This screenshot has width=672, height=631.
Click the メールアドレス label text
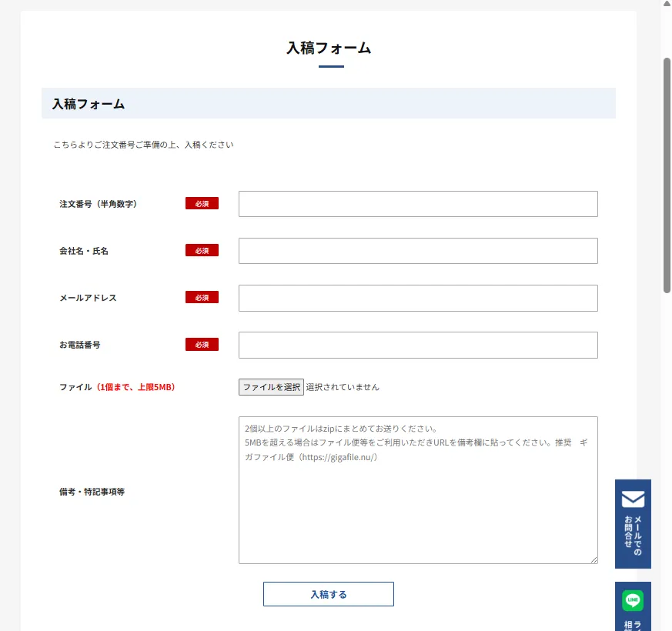click(x=88, y=298)
